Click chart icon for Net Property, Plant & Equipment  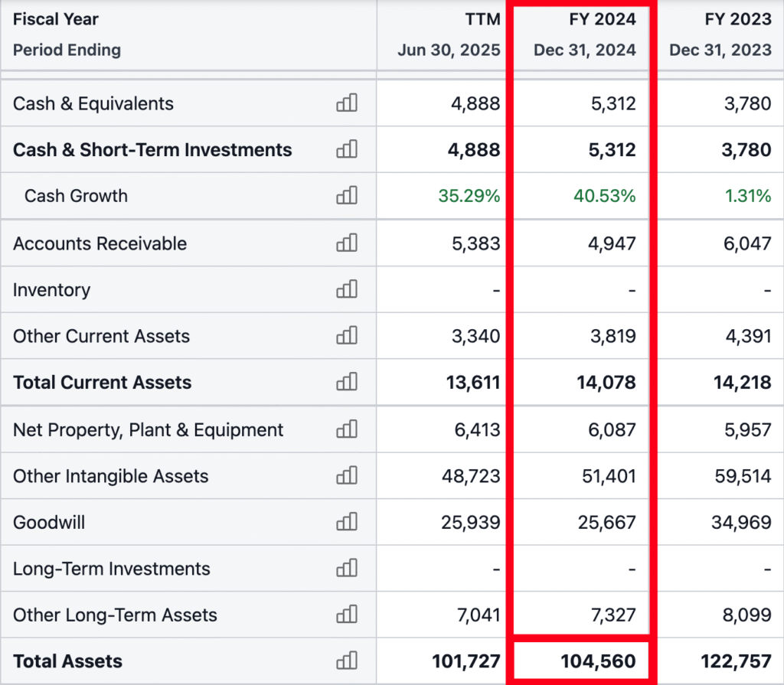click(x=347, y=430)
